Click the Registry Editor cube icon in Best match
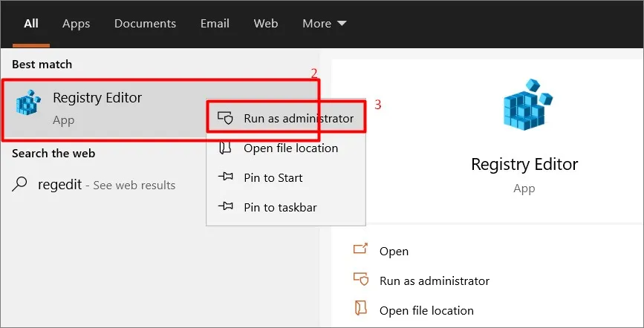 pos(28,102)
